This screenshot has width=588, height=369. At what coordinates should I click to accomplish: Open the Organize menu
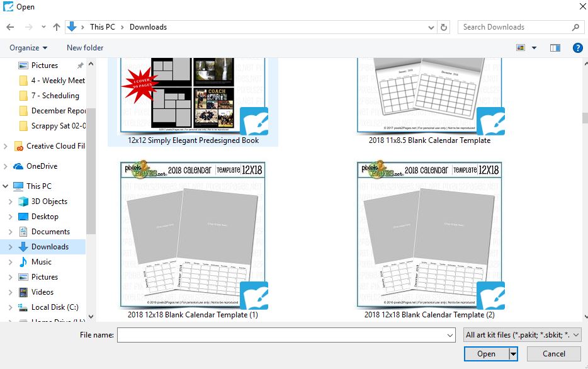point(28,48)
